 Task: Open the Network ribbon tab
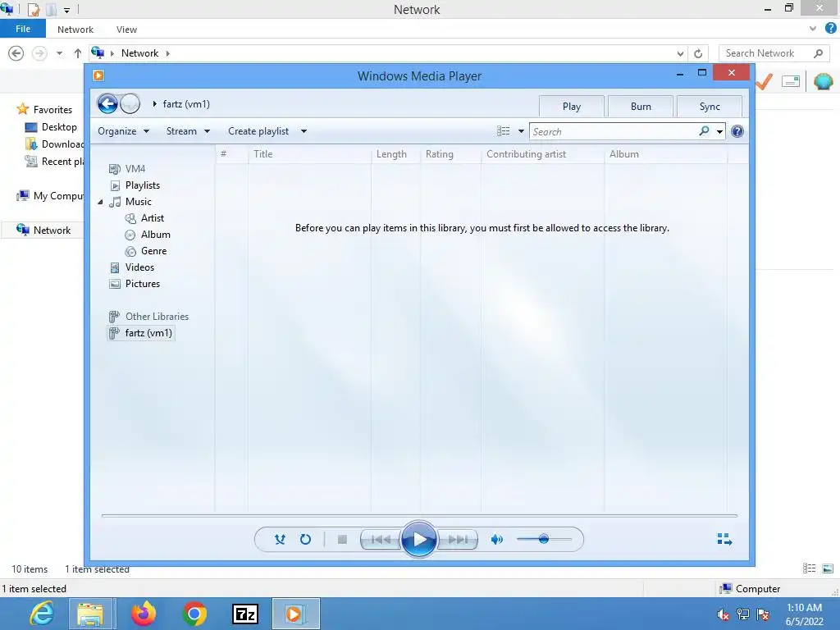(75, 30)
